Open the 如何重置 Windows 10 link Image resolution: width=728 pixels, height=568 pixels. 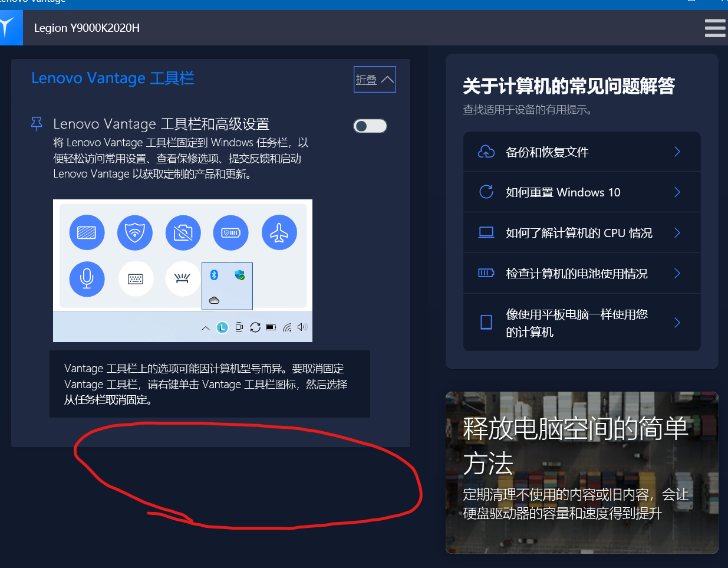(582, 192)
